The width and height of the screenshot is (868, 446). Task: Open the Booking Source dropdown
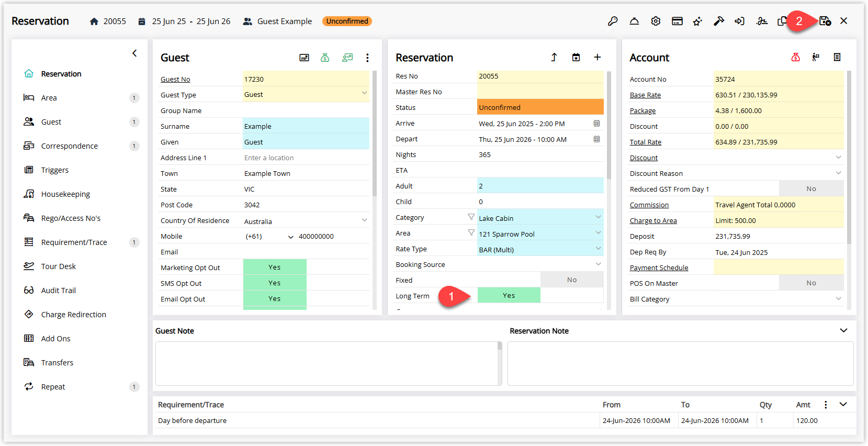[x=599, y=264]
